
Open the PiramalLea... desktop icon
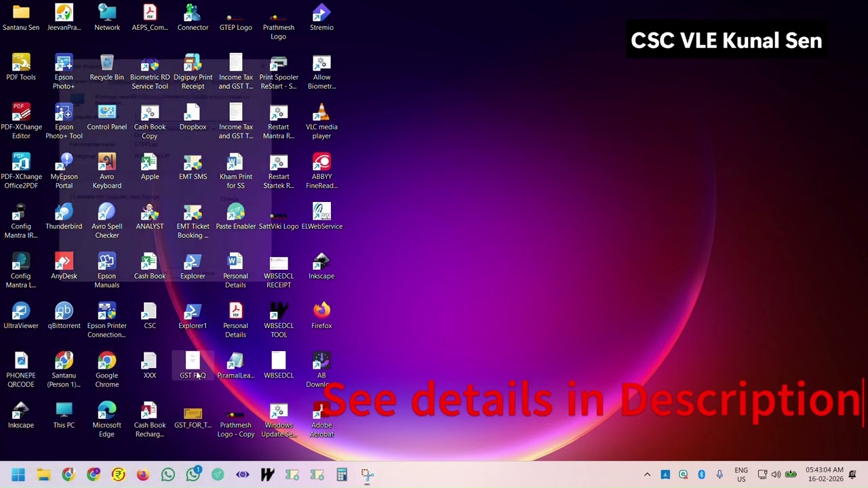[x=236, y=365]
